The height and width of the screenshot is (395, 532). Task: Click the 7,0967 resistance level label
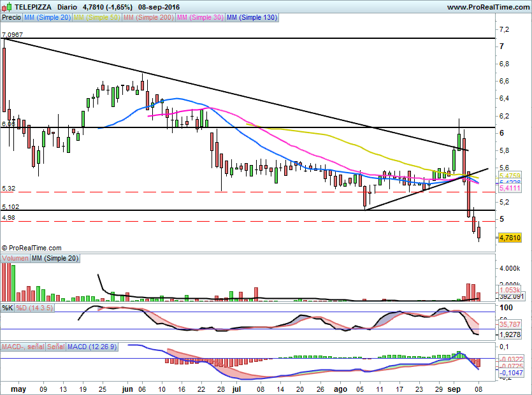pyautogui.click(x=12, y=34)
